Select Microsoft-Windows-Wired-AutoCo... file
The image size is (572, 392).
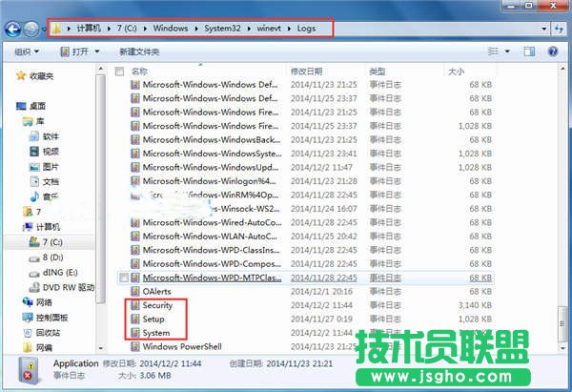click(x=212, y=222)
